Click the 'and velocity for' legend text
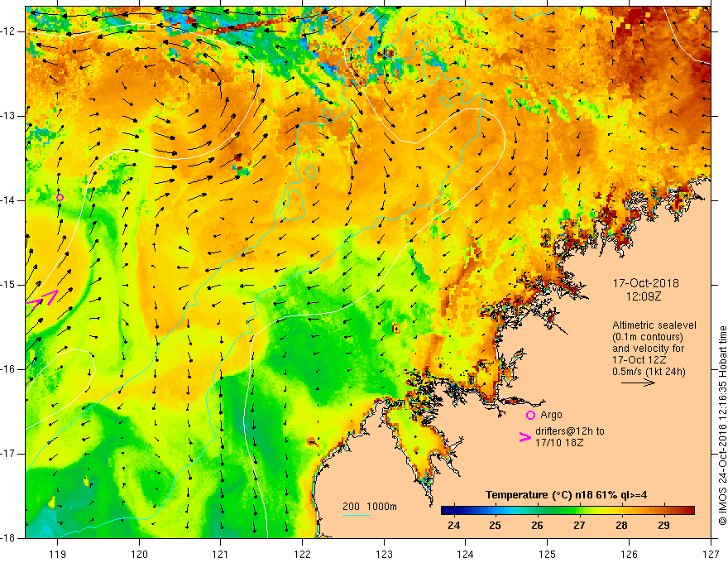This screenshot has height=563, width=728. [x=648, y=349]
